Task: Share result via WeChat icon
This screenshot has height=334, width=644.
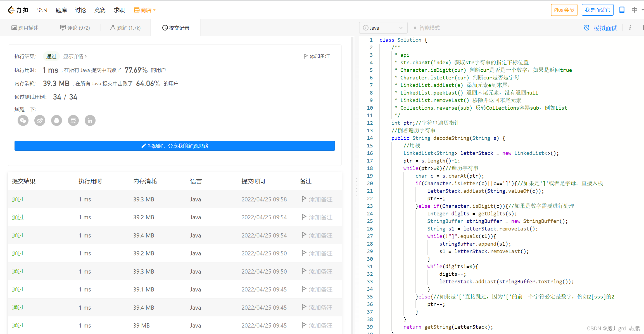Action: pos(23,121)
